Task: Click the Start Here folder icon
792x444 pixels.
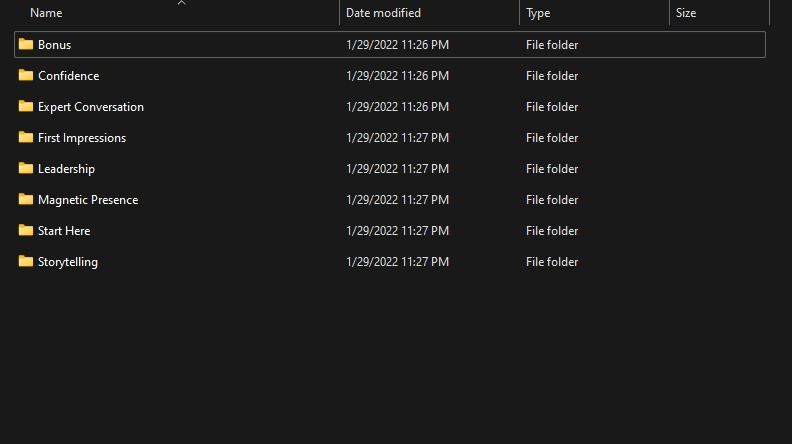Action: 26,230
